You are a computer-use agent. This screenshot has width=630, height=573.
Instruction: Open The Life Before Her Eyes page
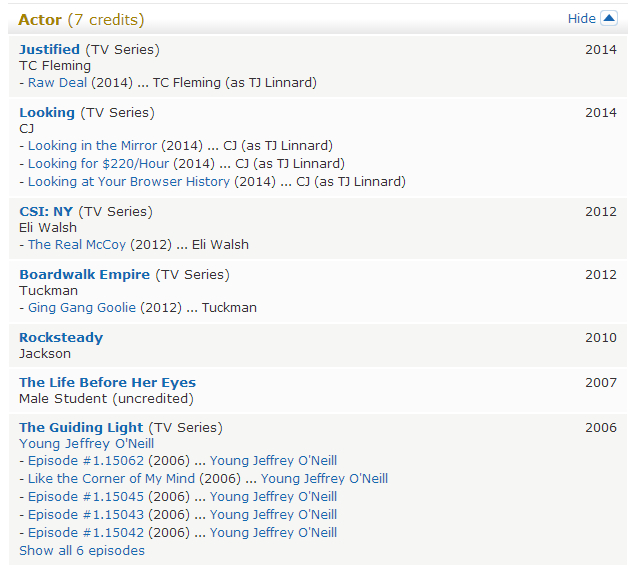point(107,382)
